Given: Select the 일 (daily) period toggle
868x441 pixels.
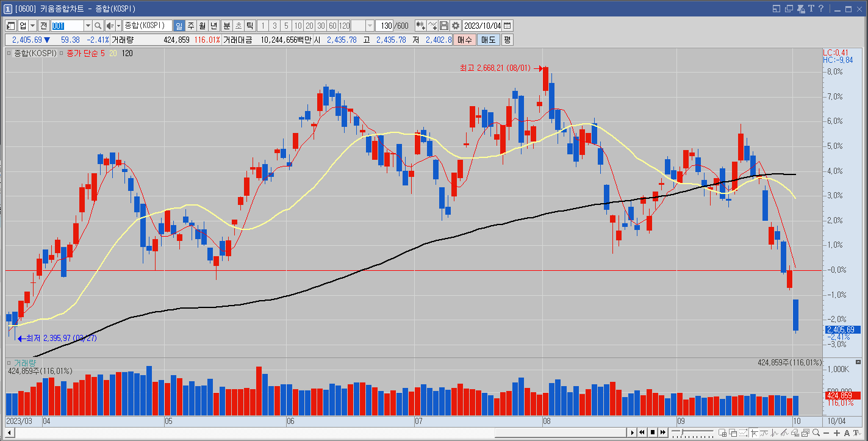Looking at the screenshot, I should (x=179, y=26).
